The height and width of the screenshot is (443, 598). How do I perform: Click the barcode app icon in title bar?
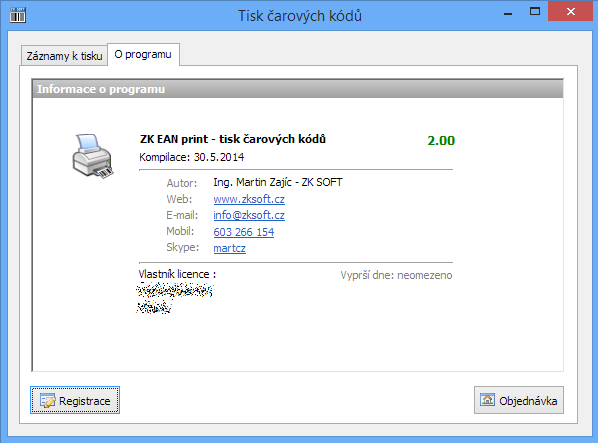click(18, 14)
